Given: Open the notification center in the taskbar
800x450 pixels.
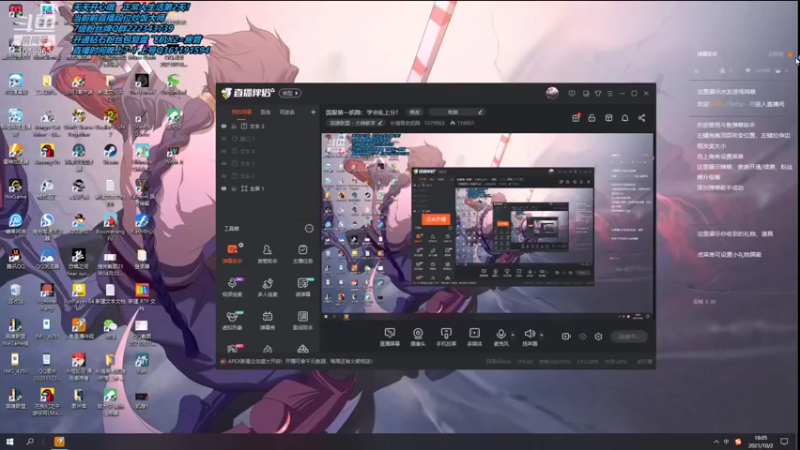Looking at the screenshot, I should (x=784, y=441).
